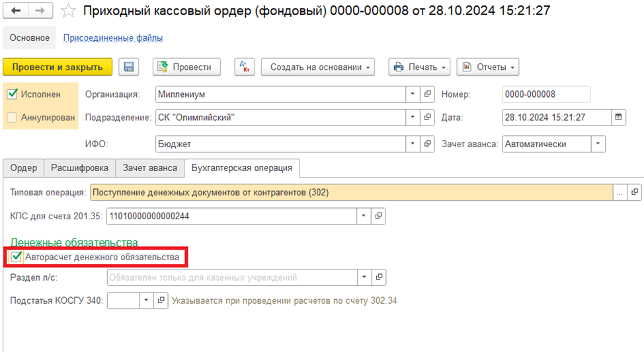Open the КПС для счета 201.35 record icon
The height and width of the screenshot is (352, 644).
click(x=378, y=216)
